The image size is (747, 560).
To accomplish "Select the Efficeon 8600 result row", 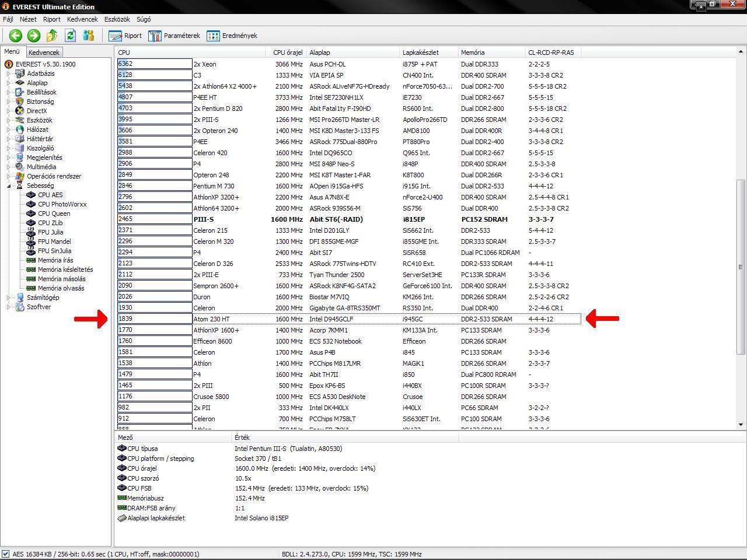I will pyautogui.click(x=348, y=341).
